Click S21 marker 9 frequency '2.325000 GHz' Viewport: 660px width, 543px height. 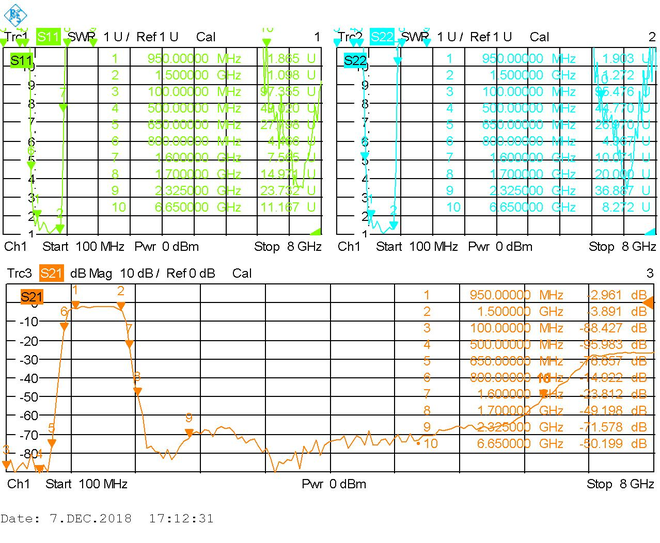[x=520, y=427]
